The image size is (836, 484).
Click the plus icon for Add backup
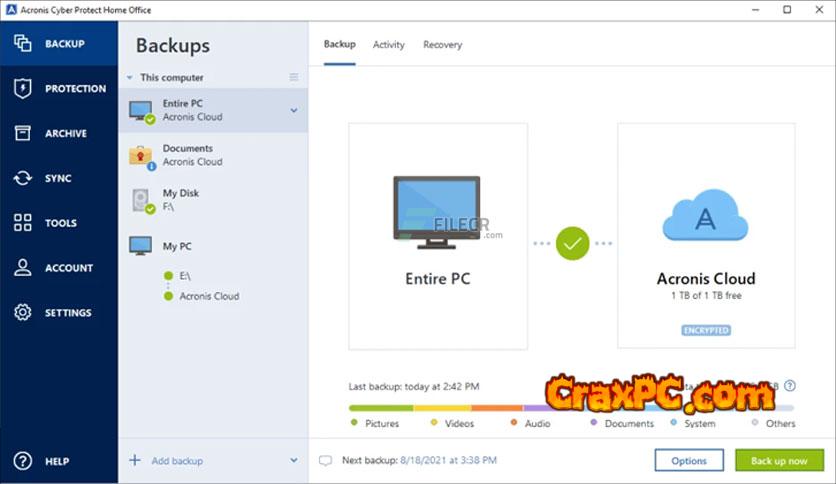[135, 459]
